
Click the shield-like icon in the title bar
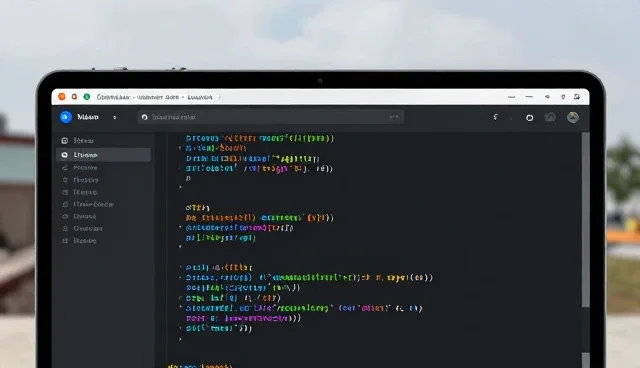(x=563, y=97)
